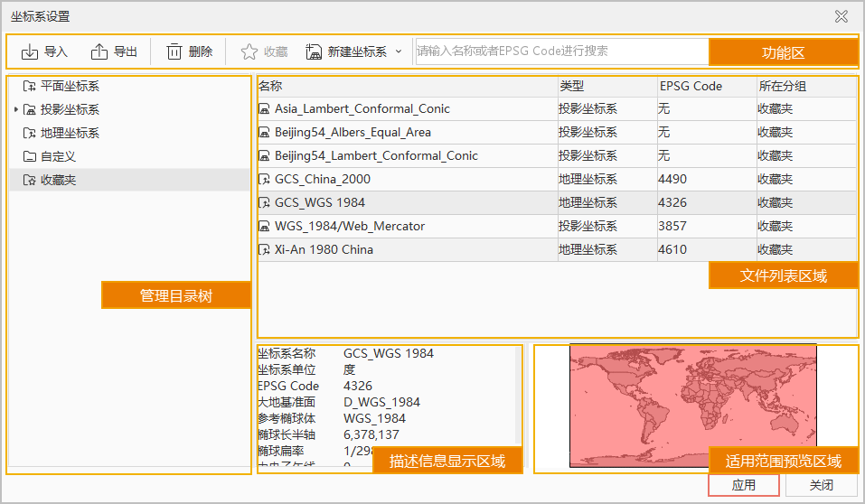
Task: Sort by the 所在分组 column header
Action: pos(806,86)
